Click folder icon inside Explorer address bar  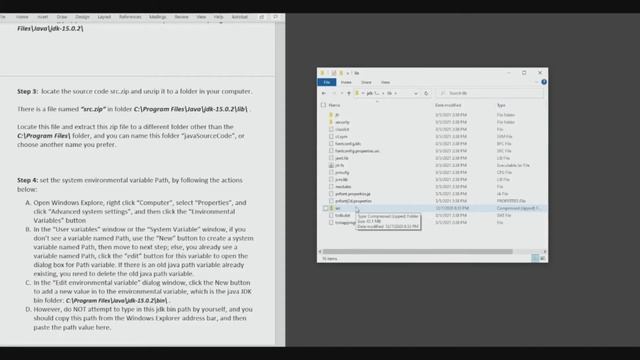357,93
